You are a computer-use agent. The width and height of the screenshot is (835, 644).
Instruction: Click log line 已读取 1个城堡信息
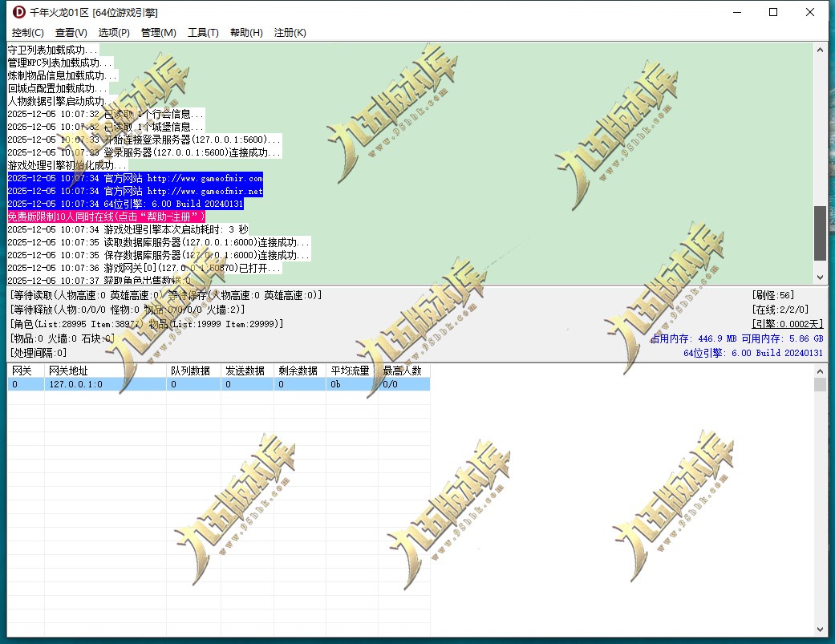click(105, 127)
